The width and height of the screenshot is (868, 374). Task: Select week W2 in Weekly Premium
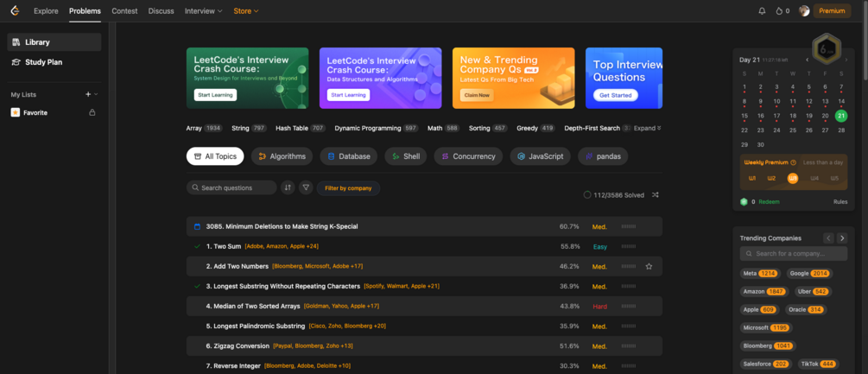click(x=771, y=178)
